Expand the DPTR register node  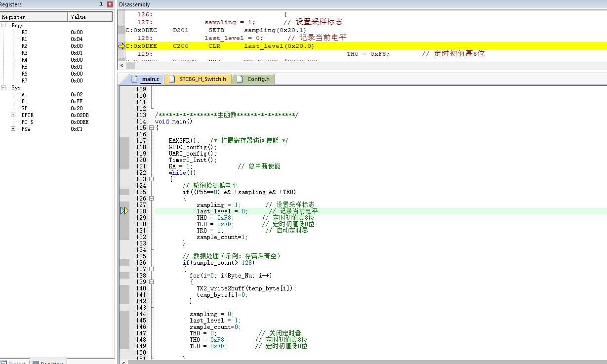tap(13, 115)
